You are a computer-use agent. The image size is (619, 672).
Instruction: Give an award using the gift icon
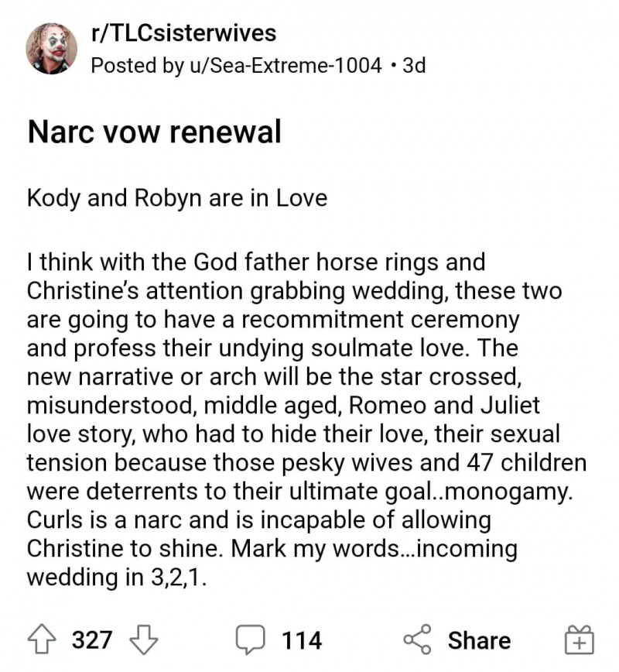point(580,639)
